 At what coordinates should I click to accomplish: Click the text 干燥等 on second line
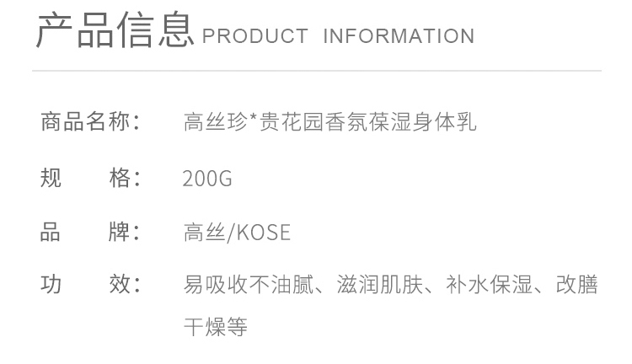click(216, 327)
